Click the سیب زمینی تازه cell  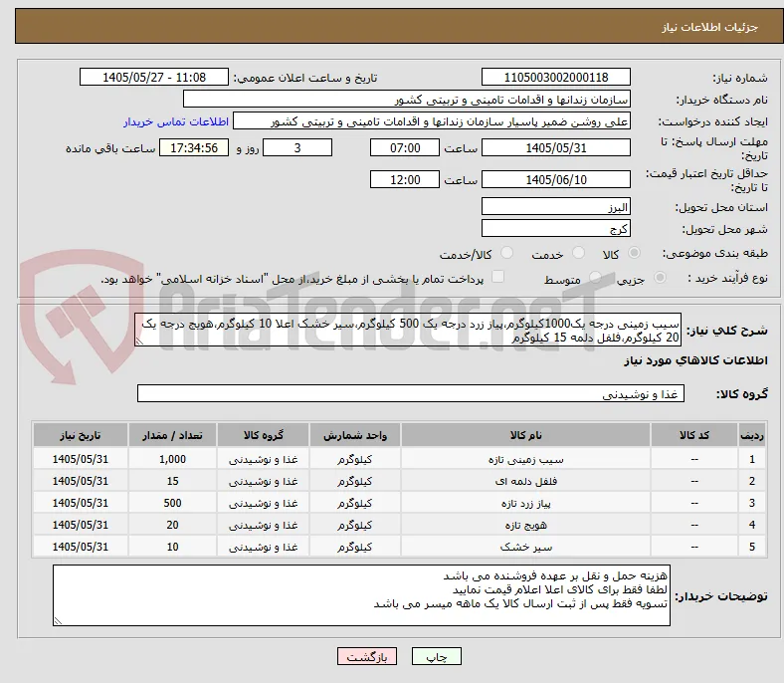(x=525, y=459)
